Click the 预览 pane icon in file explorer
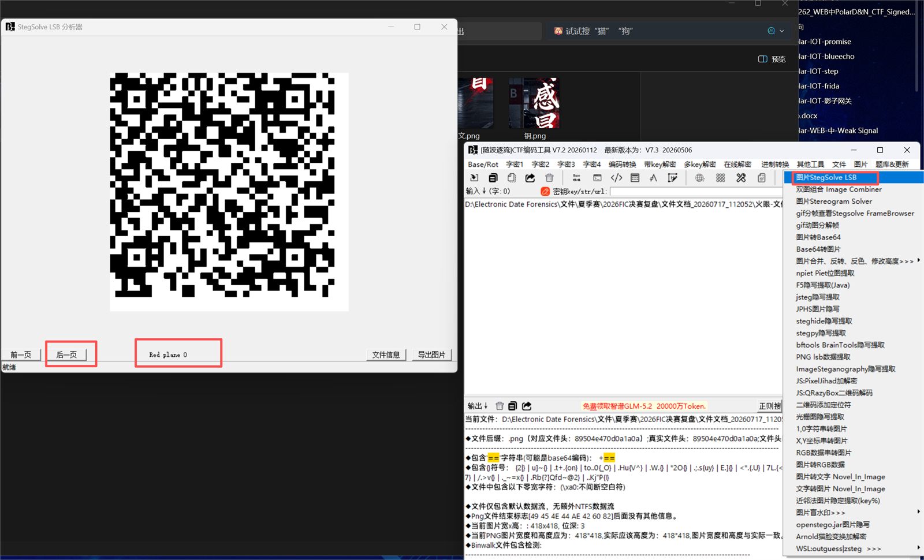 (x=762, y=59)
